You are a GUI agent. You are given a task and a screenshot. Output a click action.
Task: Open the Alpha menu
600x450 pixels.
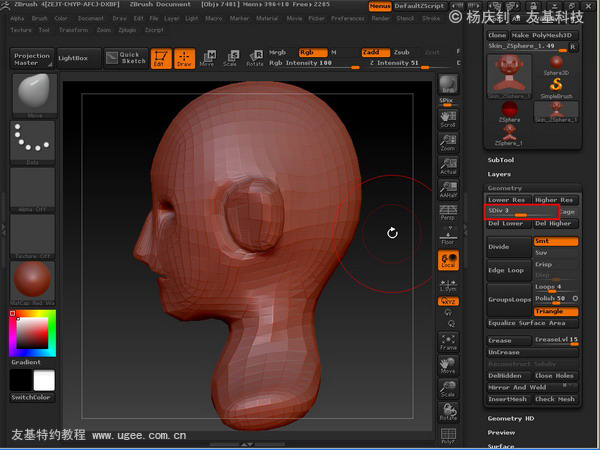17,18
